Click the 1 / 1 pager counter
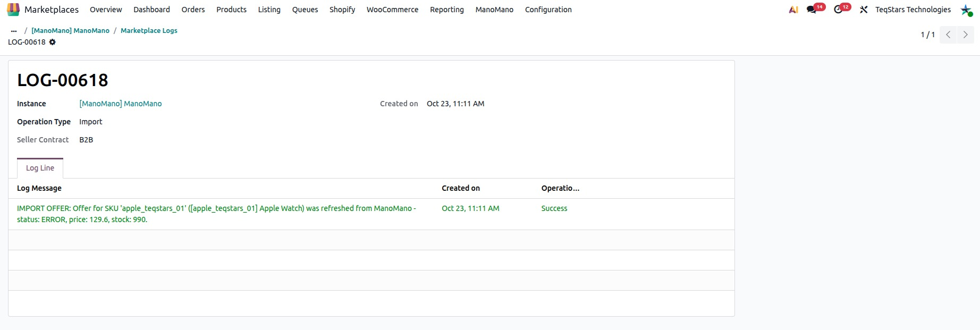This screenshot has width=980, height=330. tap(927, 35)
